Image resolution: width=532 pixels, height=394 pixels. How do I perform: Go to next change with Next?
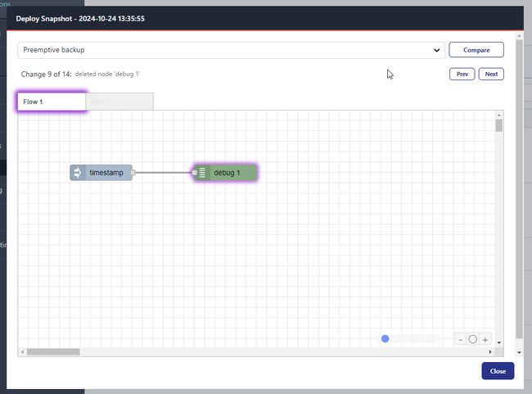[491, 74]
